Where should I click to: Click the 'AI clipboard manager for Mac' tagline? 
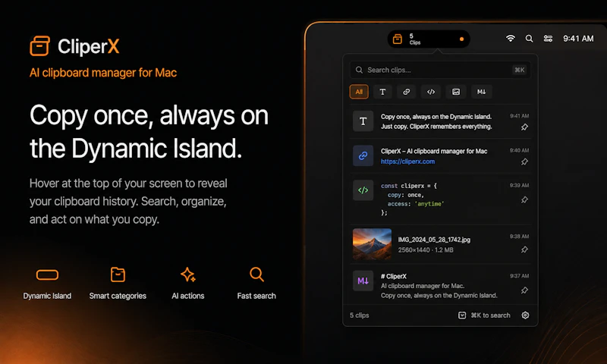pyautogui.click(x=103, y=73)
